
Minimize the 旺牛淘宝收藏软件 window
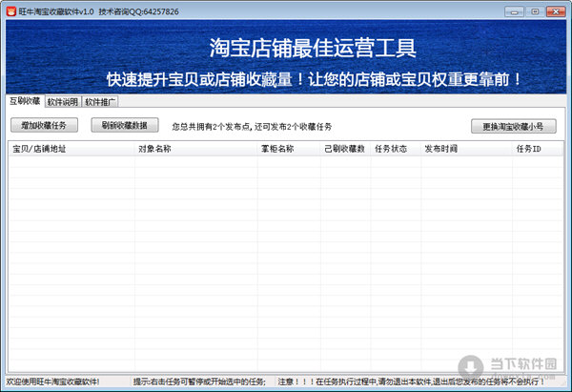coord(515,11)
